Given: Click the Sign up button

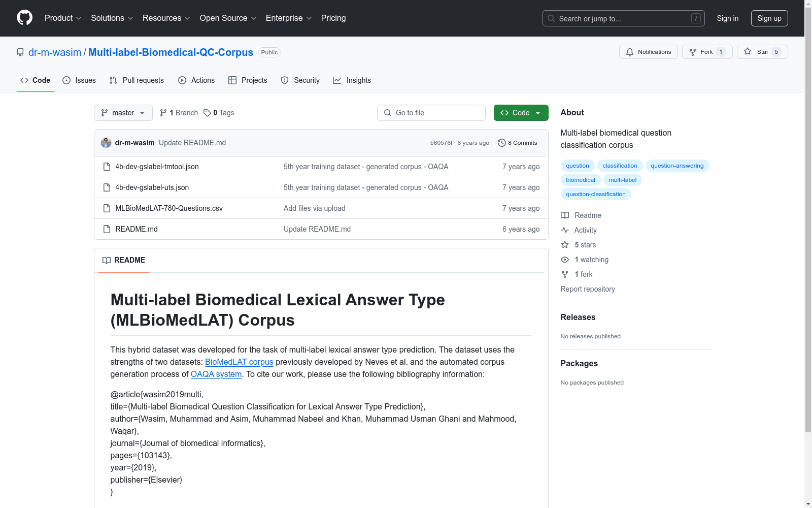Looking at the screenshot, I should tap(769, 18).
